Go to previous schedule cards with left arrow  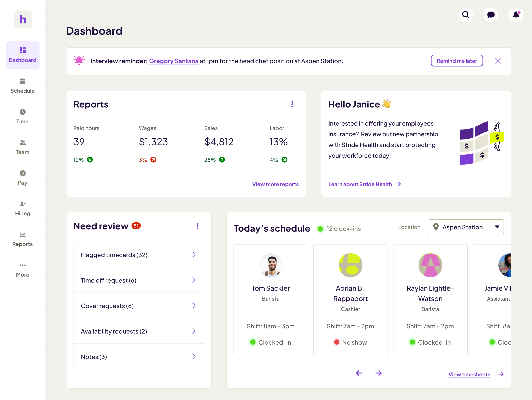[359, 373]
